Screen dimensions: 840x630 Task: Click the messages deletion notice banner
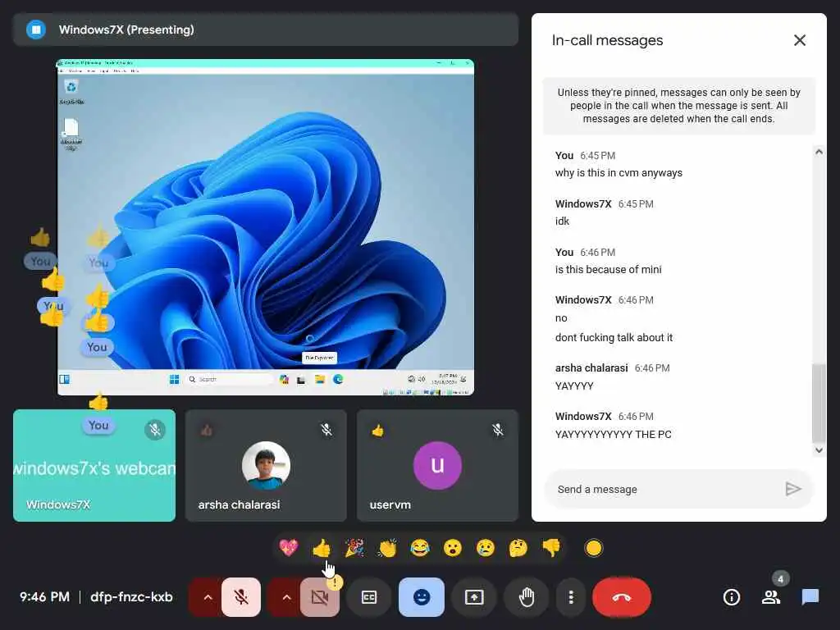[x=678, y=106]
